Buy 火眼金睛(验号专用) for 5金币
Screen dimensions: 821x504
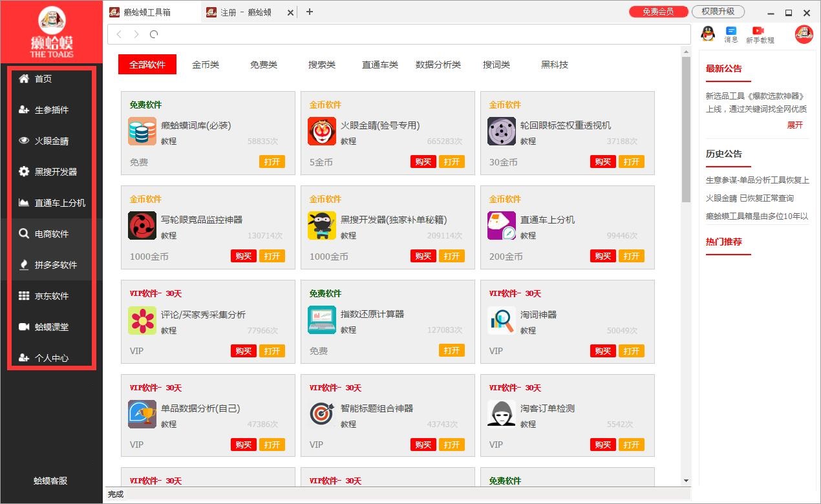pos(423,162)
